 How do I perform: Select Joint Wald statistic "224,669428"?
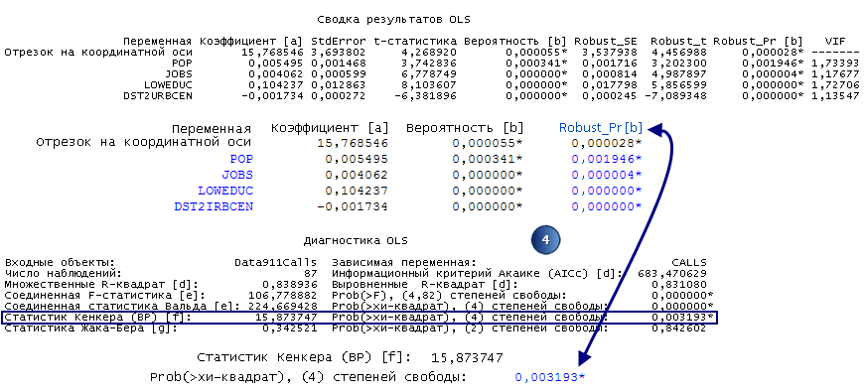point(282,306)
